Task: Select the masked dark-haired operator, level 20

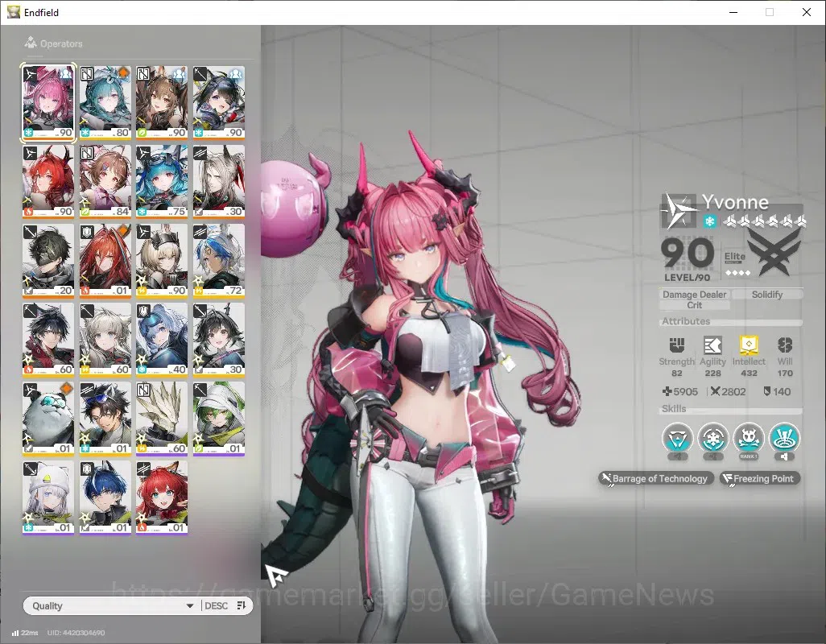Action: (48, 261)
